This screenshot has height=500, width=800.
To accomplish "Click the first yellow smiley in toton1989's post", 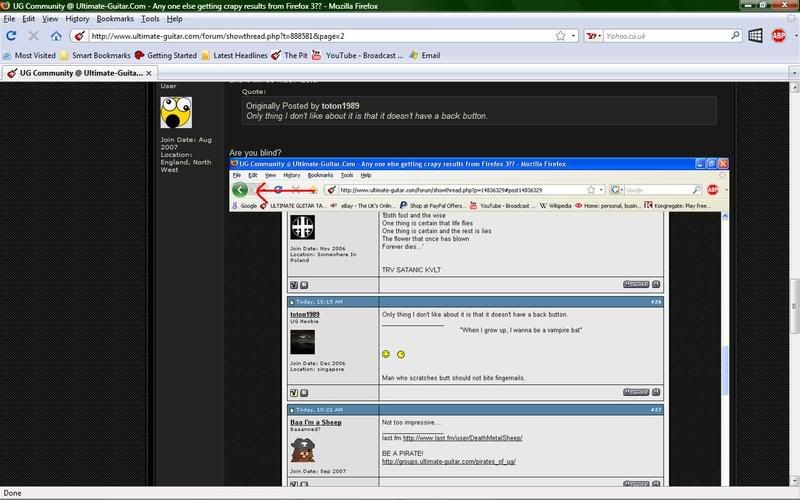I will (x=386, y=354).
